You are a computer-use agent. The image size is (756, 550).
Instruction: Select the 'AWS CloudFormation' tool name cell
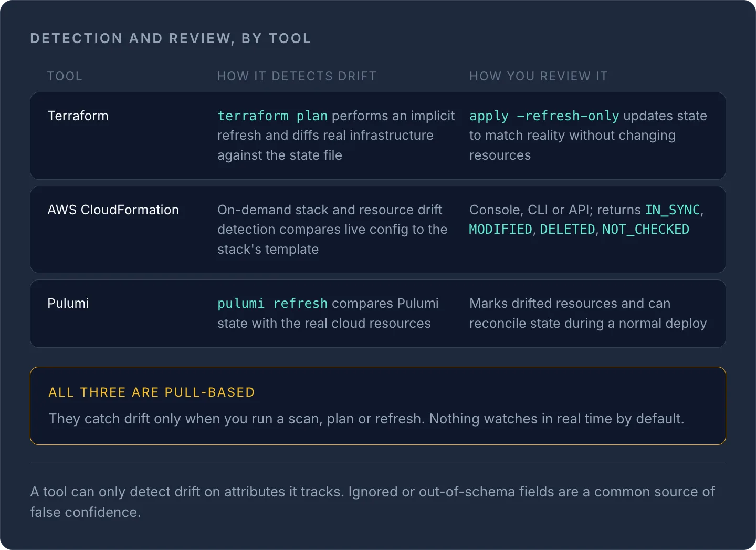click(x=113, y=210)
